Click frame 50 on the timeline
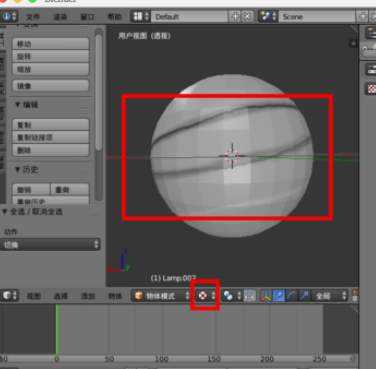This screenshot has height=369, width=376. pyautogui.click(x=109, y=359)
